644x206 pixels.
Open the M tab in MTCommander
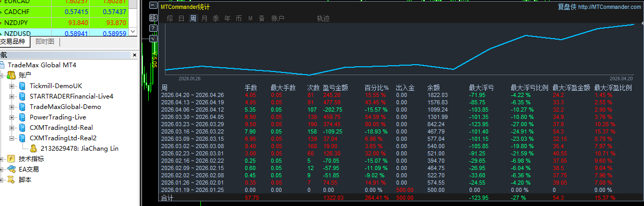[251, 18]
